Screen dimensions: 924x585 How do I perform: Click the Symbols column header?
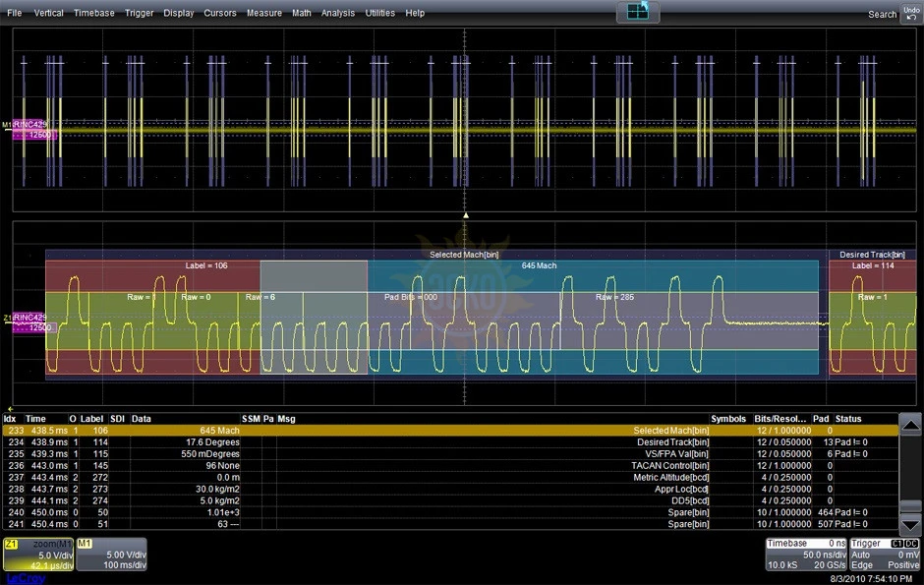click(x=728, y=419)
